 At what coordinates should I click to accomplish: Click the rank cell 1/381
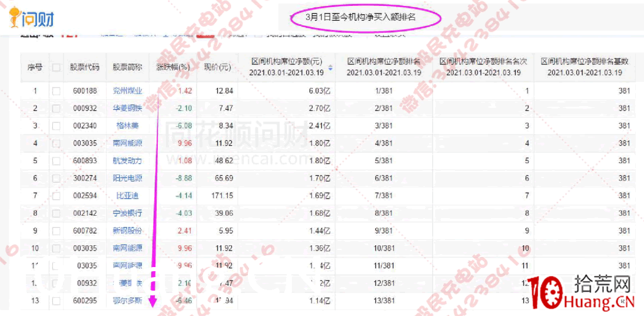click(x=384, y=91)
